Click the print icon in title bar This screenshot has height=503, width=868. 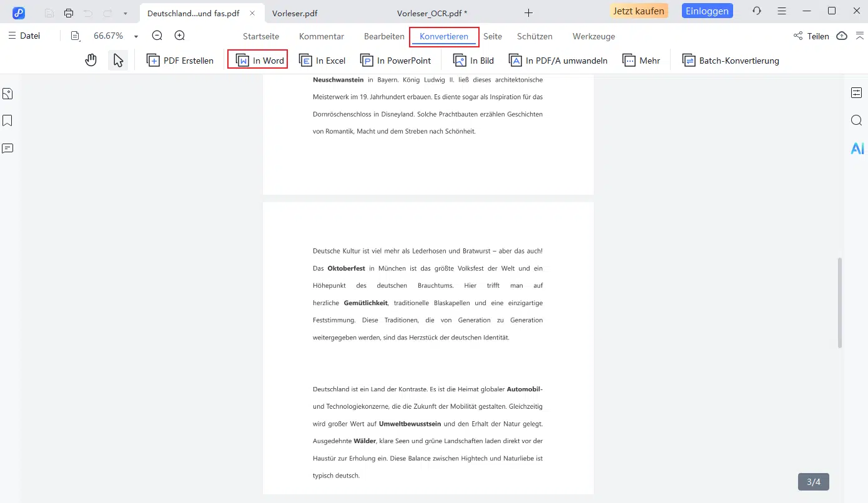pyautogui.click(x=69, y=12)
